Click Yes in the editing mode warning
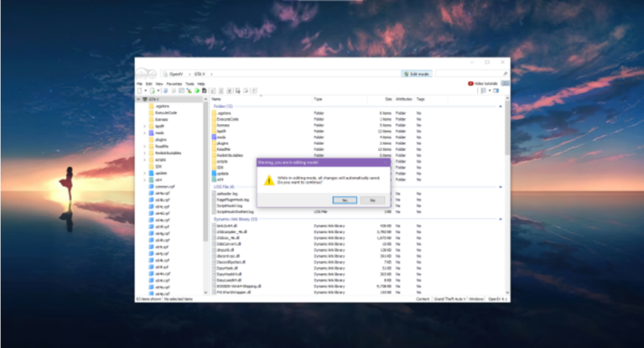The width and height of the screenshot is (644, 348). click(344, 200)
